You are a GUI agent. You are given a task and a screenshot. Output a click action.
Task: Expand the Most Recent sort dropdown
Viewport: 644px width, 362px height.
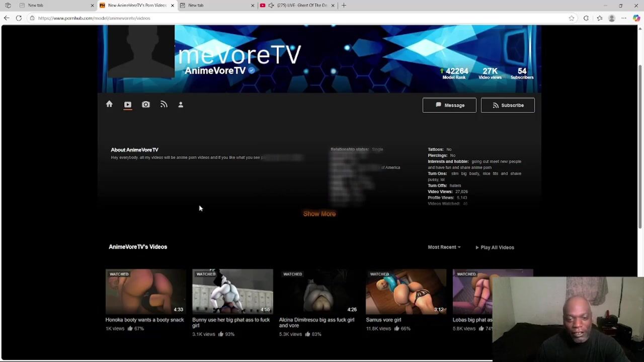tap(444, 247)
